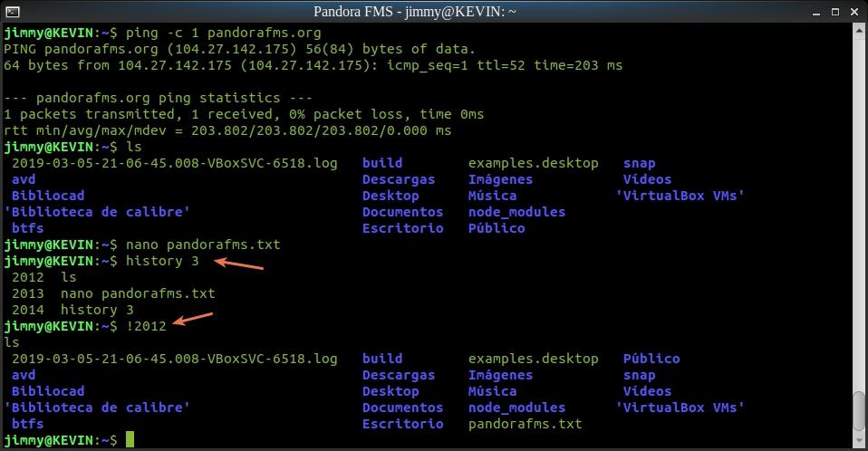This screenshot has height=451, width=868.
Task: Click history entry '2013 nano pandorafms.txt'
Action: point(113,293)
